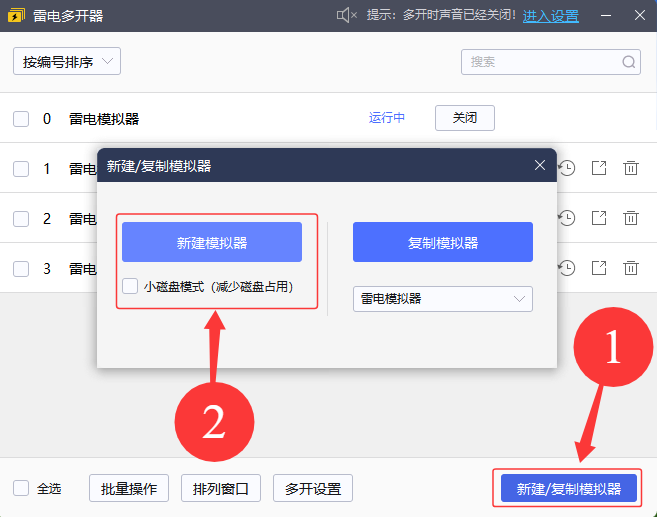Tick the checkbox for emulator row 2

point(21,219)
